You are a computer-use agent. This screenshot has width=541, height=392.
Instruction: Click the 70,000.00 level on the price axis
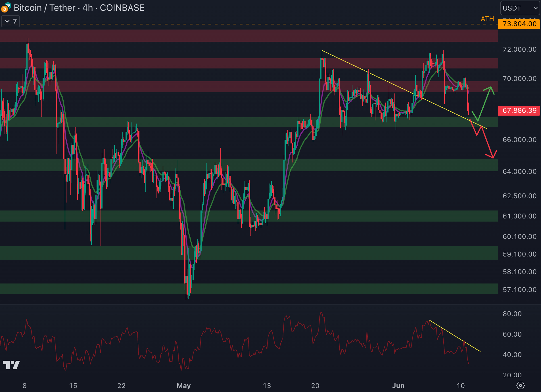(519, 79)
